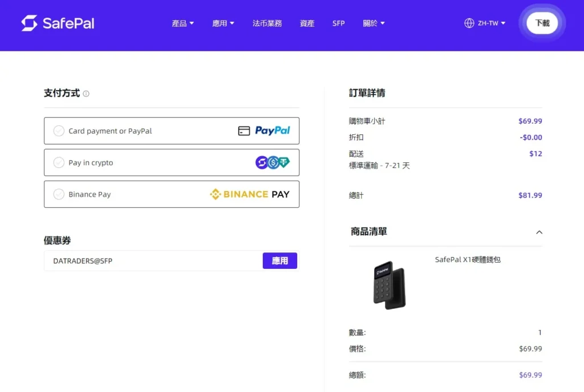Click the 購物車小計 label
584x392 pixels.
(367, 121)
